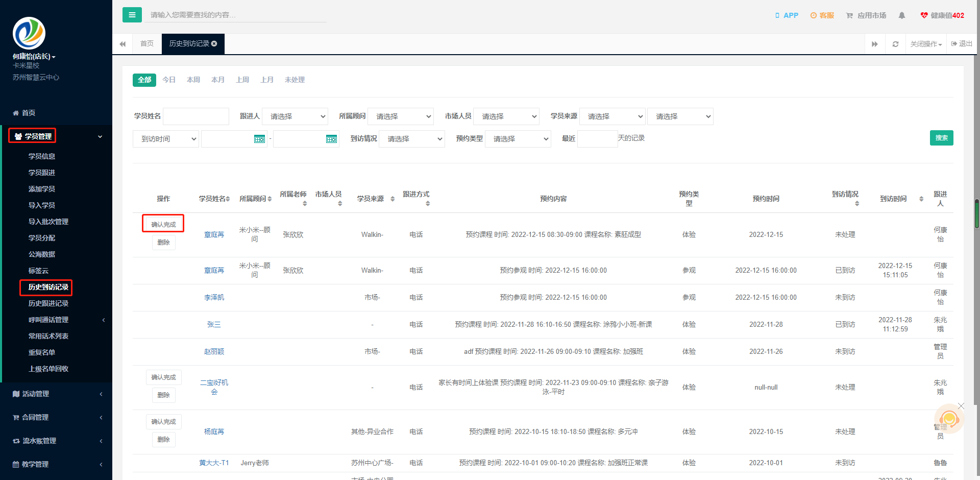Image resolution: width=980 pixels, height=480 pixels.
Task: Open 应用市场 app market
Action: [x=866, y=15]
